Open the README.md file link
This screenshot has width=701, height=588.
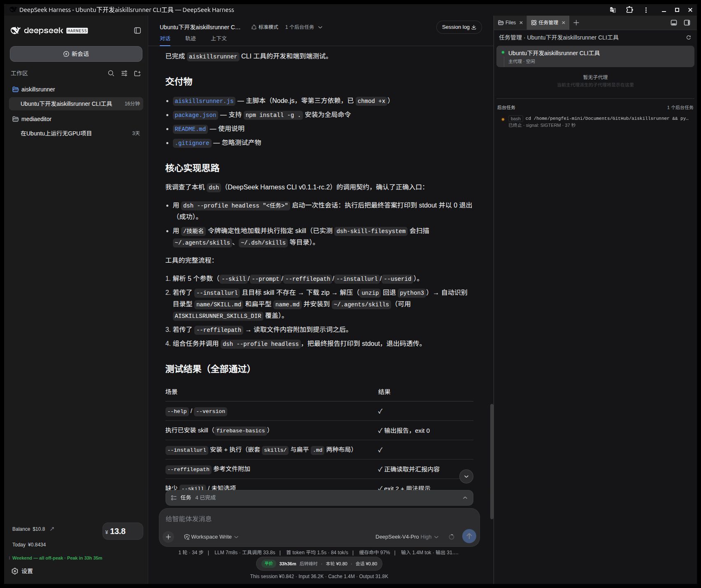click(190, 129)
